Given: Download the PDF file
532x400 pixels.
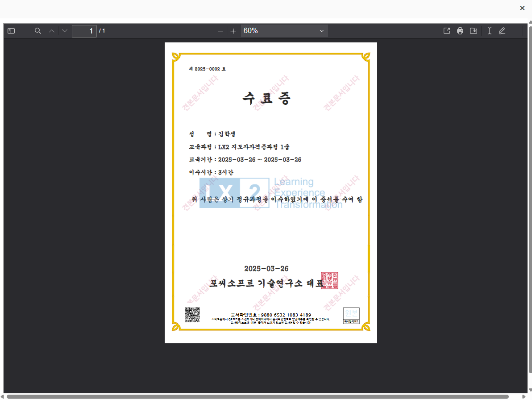Looking at the screenshot, I should 474,31.
